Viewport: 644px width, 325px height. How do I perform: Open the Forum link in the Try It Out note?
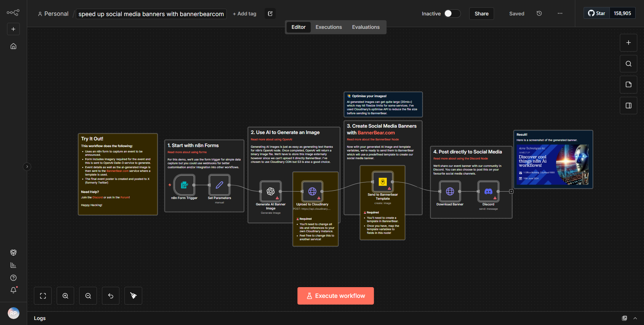pyautogui.click(x=125, y=197)
